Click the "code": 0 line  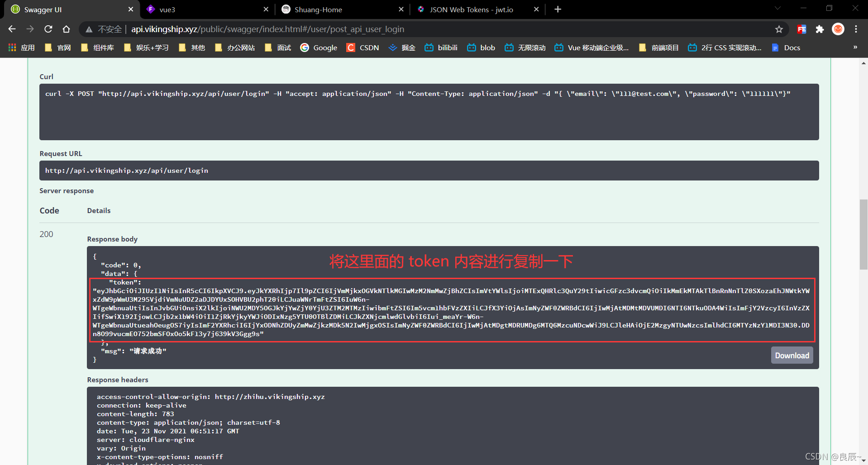click(121, 265)
